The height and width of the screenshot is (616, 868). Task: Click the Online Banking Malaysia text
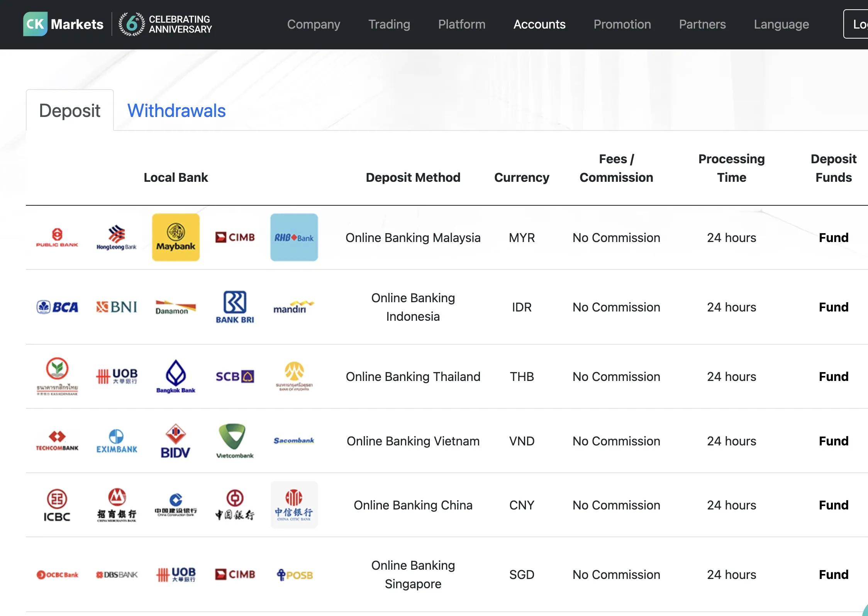(x=413, y=237)
